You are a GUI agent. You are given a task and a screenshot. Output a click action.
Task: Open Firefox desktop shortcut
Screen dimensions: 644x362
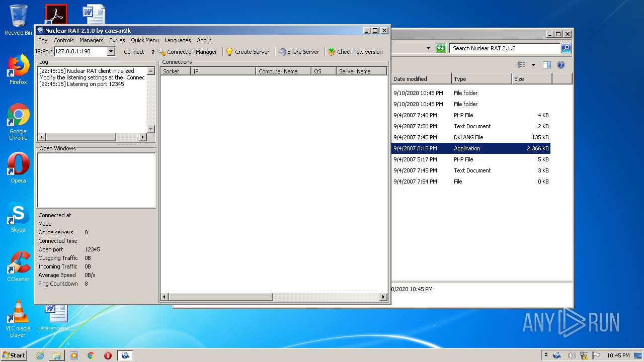18,69
